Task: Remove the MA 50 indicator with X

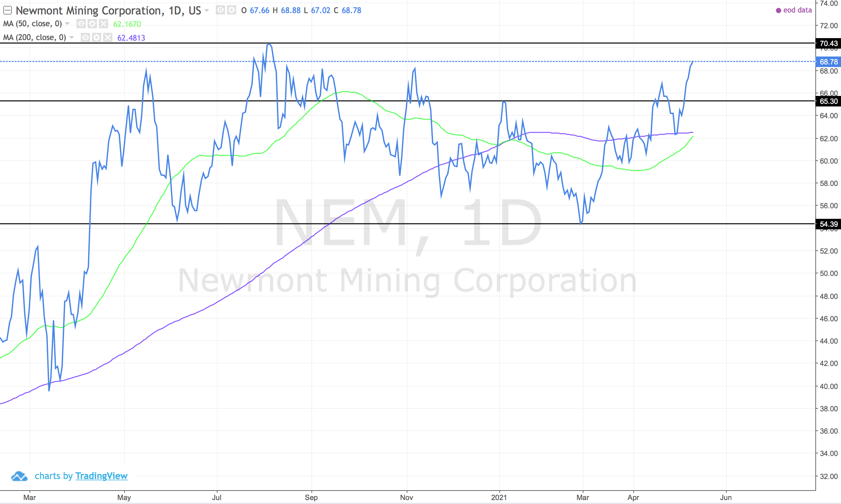Action: (x=103, y=24)
